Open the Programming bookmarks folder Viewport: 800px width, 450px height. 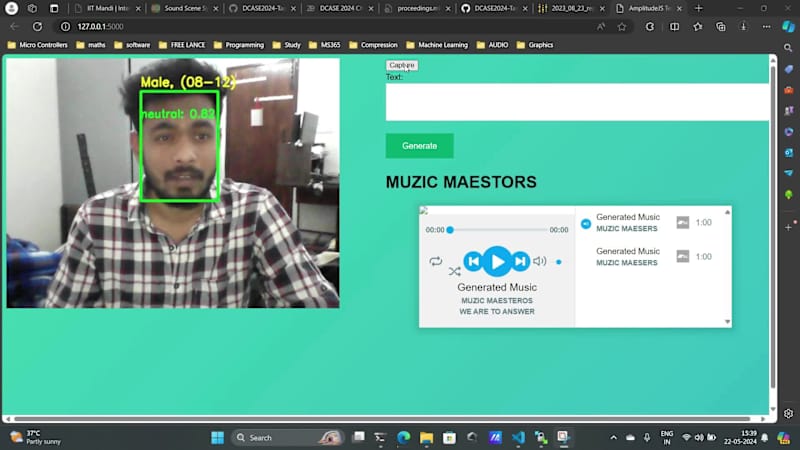pos(239,45)
